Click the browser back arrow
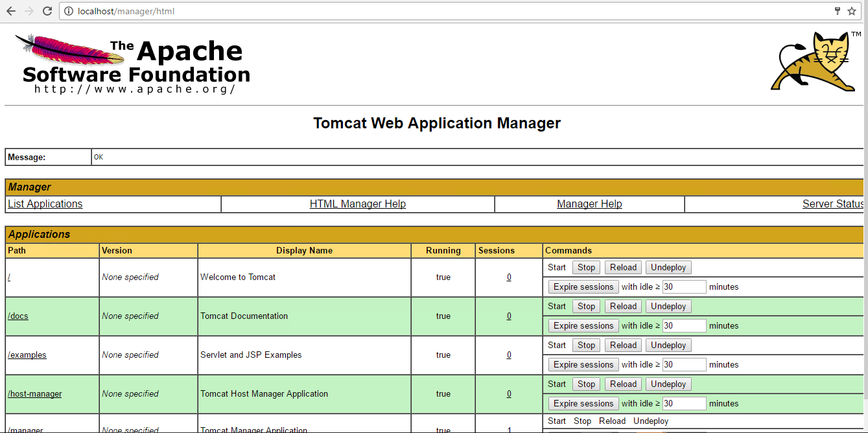 [11, 11]
